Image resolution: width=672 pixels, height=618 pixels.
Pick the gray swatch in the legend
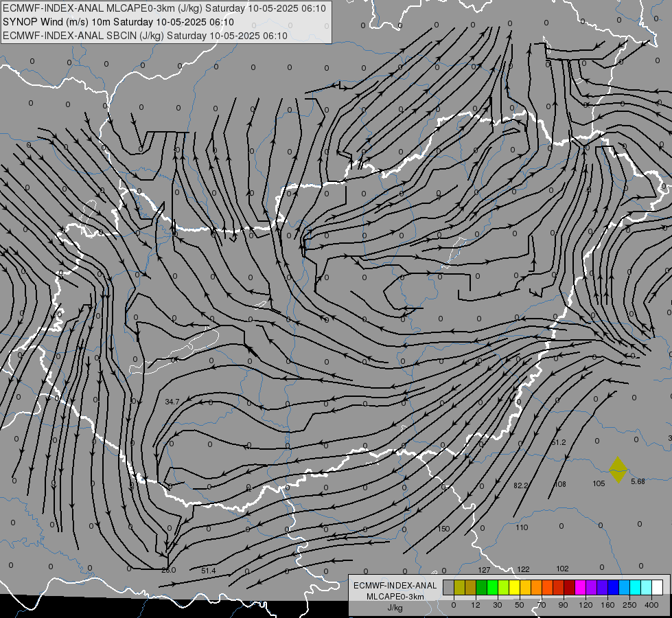click(449, 587)
